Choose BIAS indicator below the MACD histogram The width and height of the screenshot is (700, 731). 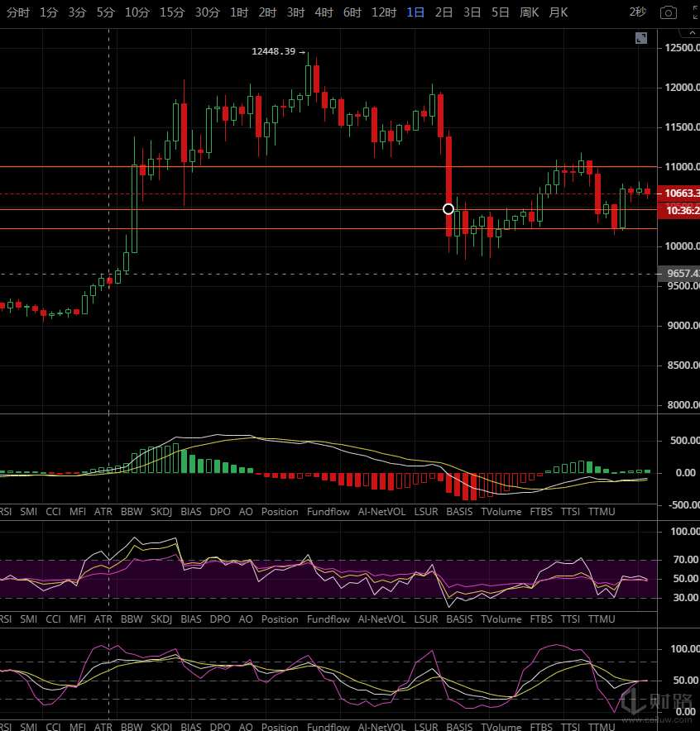point(190,512)
